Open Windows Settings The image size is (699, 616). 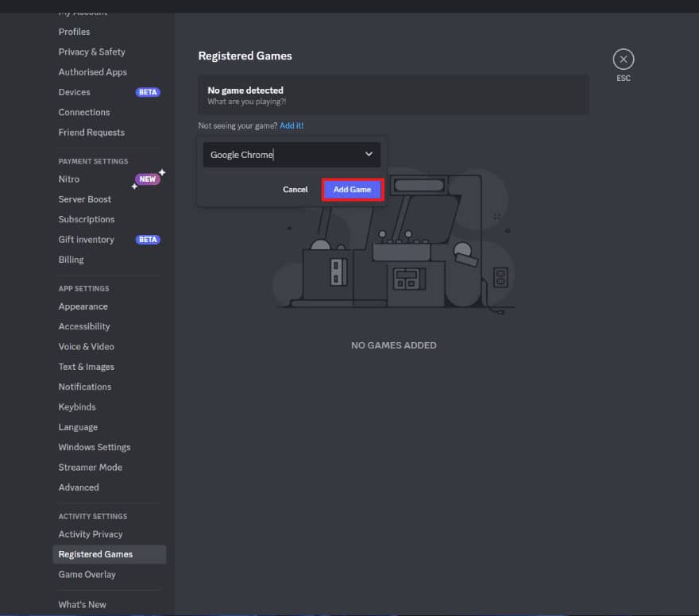(x=95, y=447)
